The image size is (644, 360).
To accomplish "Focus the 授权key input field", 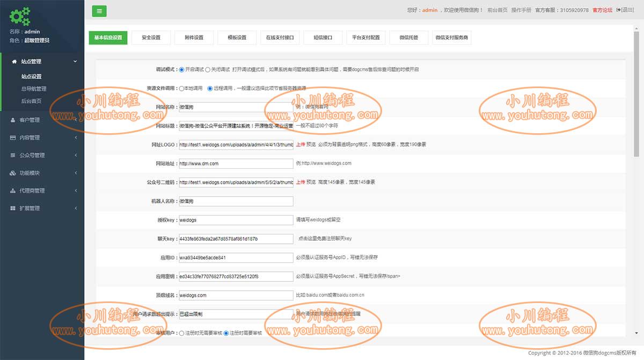I will click(x=236, y=220).
